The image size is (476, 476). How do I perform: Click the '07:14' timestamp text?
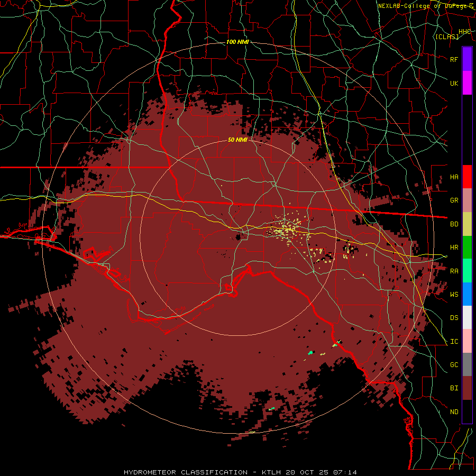[344, 472]
